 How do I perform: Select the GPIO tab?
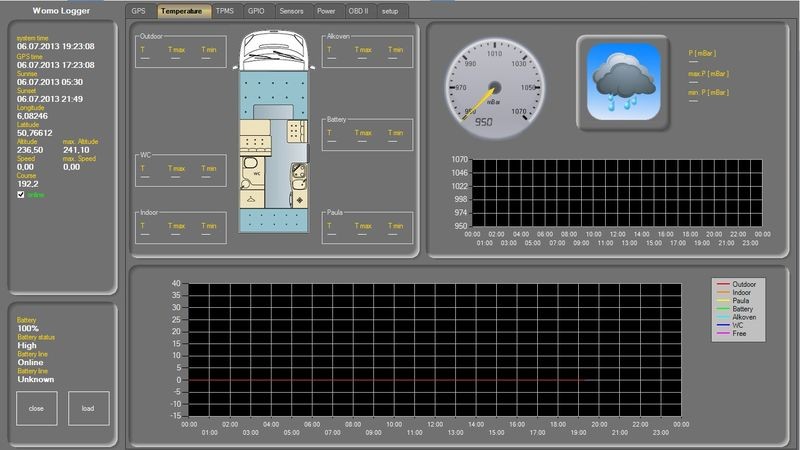(x=257, y=11)
